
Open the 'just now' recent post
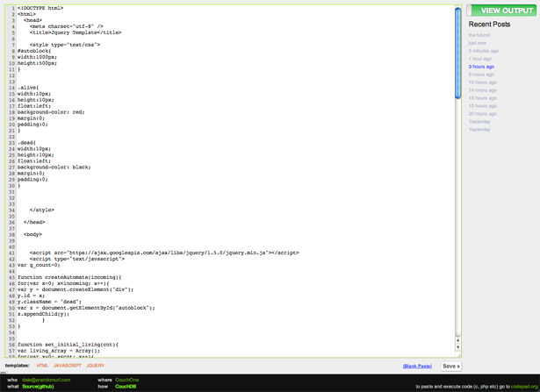(x=478, y=43)
